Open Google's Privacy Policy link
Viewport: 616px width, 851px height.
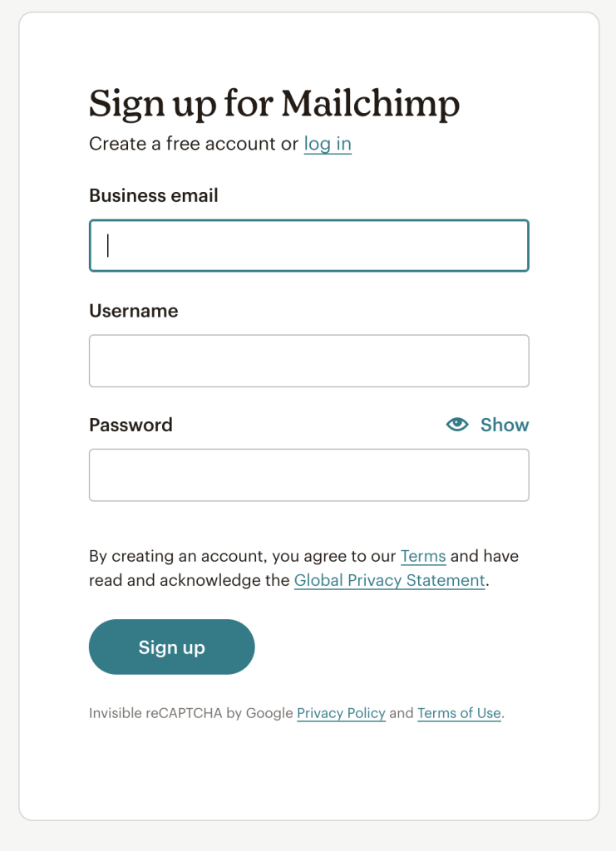(342, 713)
